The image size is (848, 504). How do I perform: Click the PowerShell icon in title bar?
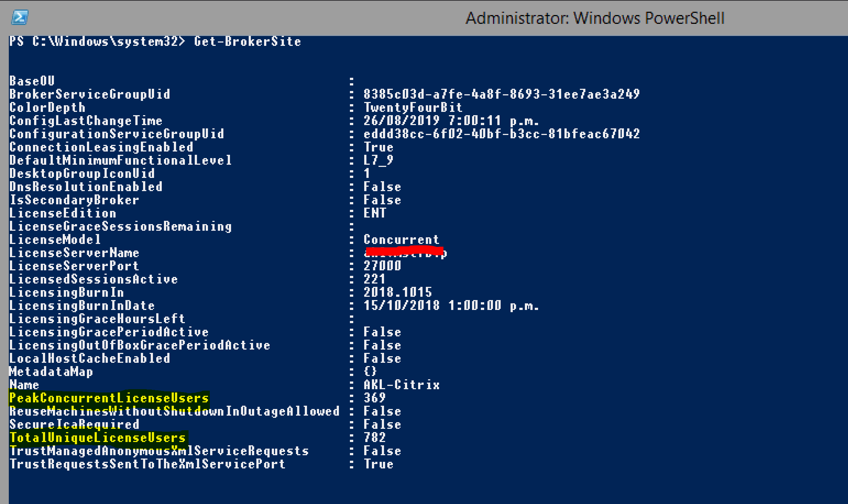(20, 17)
